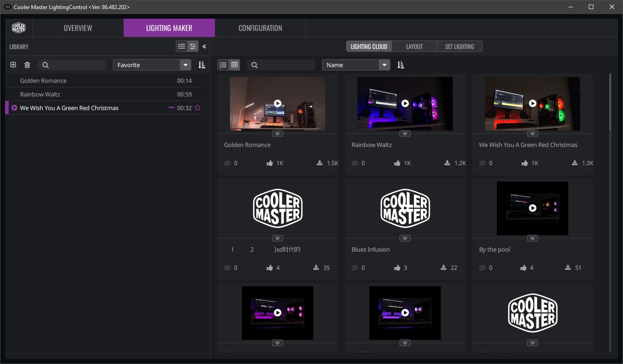Open more options for Green Red Christmas row

coord(171,108)
